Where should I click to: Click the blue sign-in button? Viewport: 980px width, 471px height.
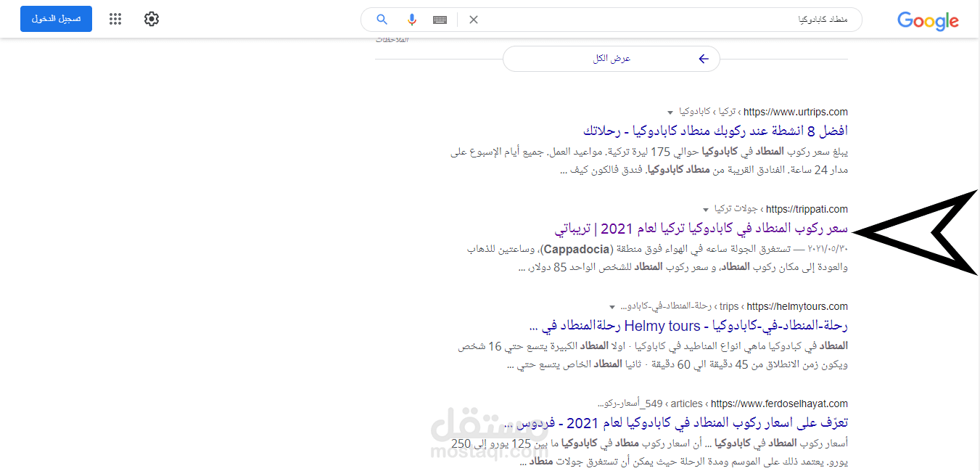[56, 19]
